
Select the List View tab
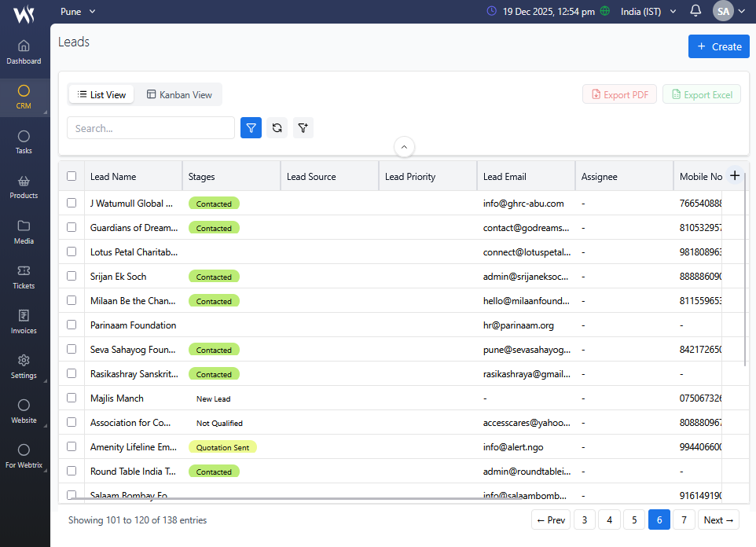[101, 94]
